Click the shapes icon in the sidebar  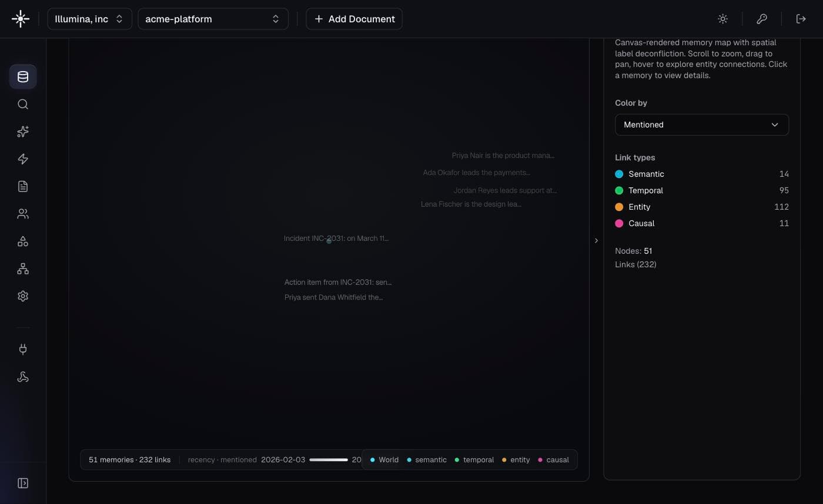[23, 241]
